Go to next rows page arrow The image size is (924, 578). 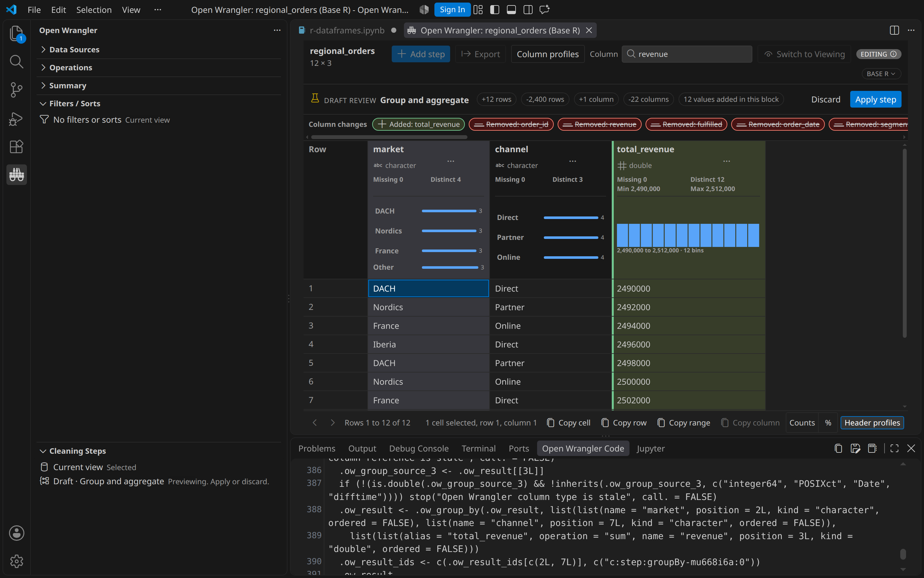coord(333,422)
